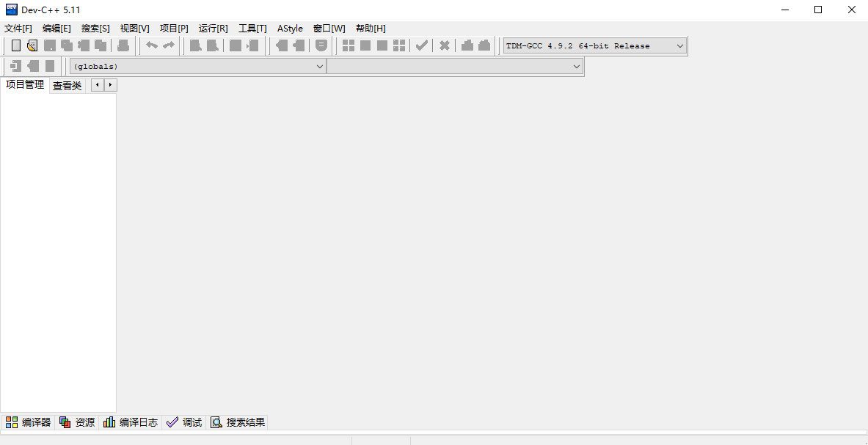Viewport: 868px width, 445px height.
Task: Click the Replace toolbar icon
Action: (213, 45)
